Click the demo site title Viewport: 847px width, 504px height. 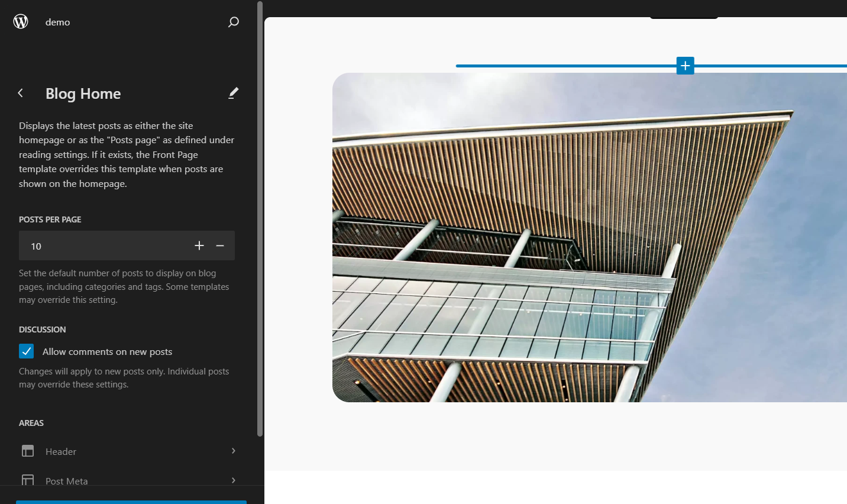(x=58, y=22)
